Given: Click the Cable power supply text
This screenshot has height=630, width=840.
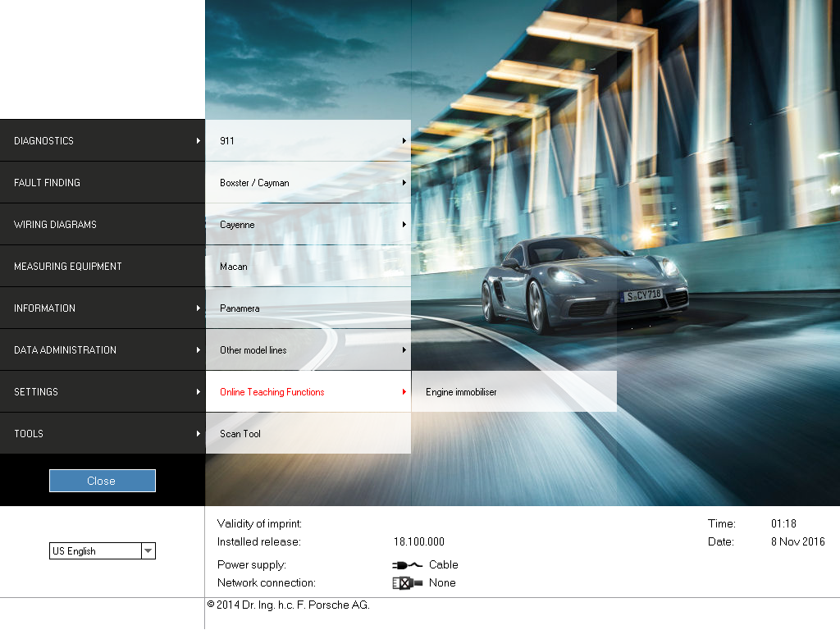Looking at the screenshot, I should point(444,564).
